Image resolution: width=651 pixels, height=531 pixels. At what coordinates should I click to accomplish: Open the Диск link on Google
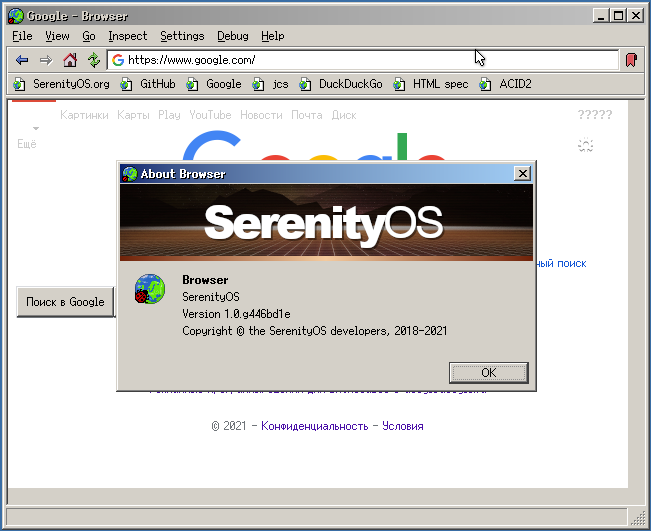click(344, 115)
